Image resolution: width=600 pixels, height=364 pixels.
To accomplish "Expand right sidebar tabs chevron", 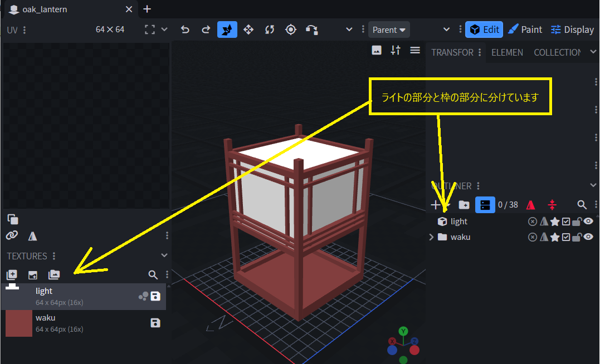I will pos(593,52).
